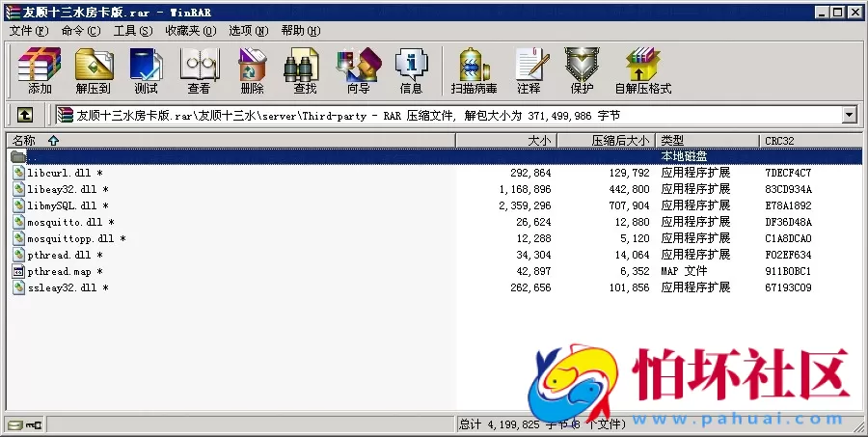Click CRC32 value 67193C09

[788, 288]
